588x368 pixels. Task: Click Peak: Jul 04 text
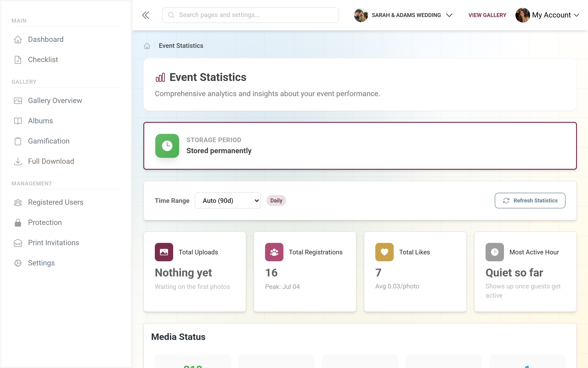pos(282,287)
